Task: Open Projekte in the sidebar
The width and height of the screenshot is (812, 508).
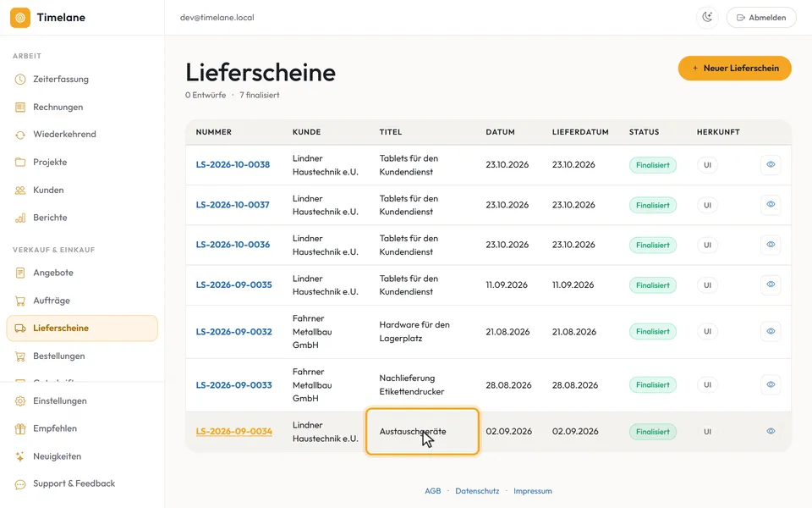Action: pos(82,163)
